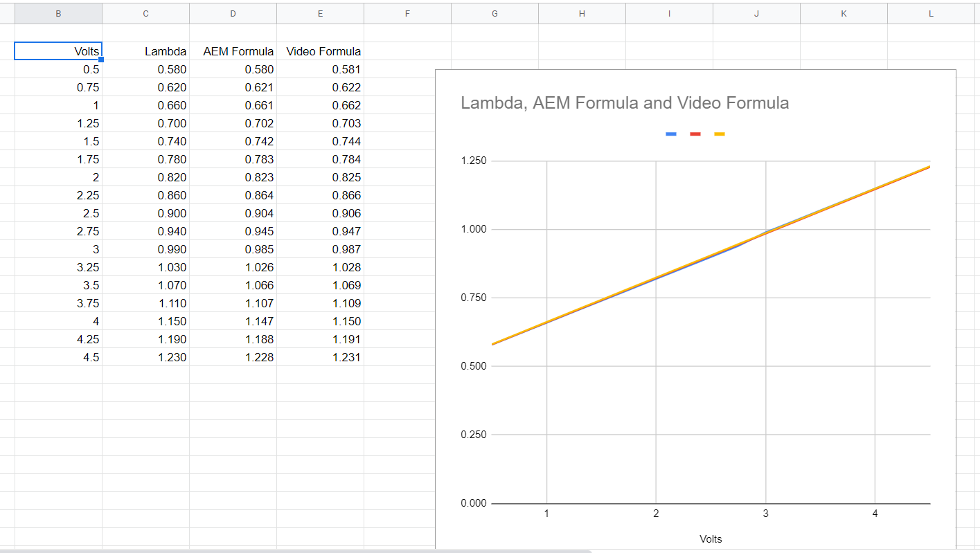Click the 0.750 vertical axis label
This screenshot has width=980, height=553.
pos(474,298)
